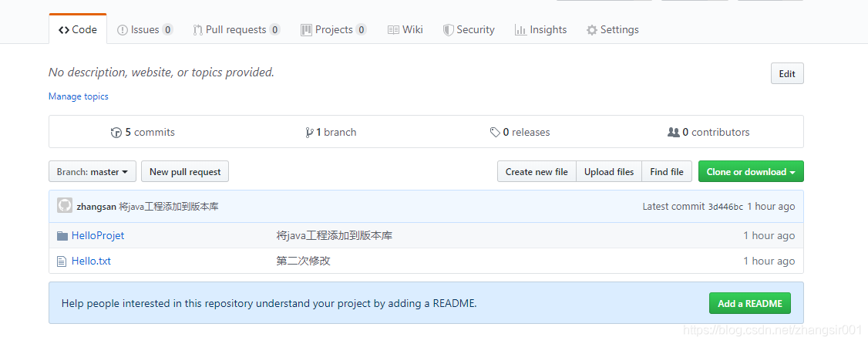
Task: Click the Pull requests count badge
Action: coord(274,30)
